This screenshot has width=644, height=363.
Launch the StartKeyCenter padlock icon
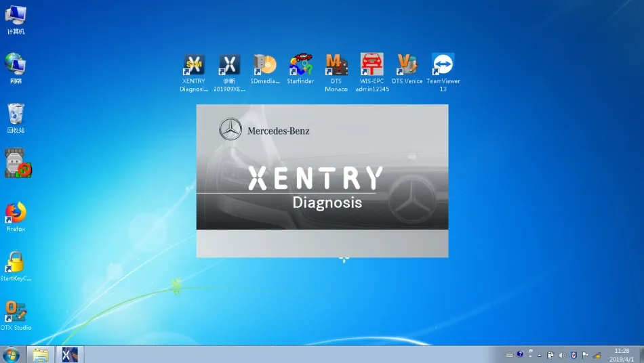pos(15,263)
